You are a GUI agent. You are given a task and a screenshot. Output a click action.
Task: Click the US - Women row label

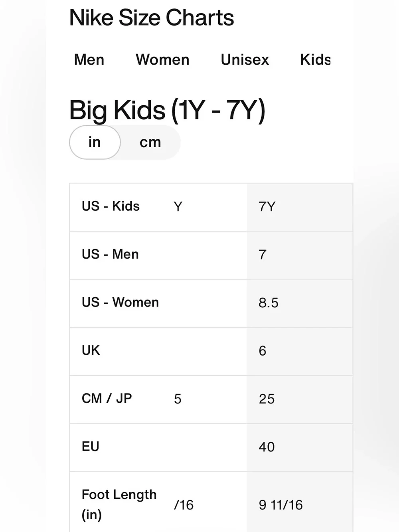[120, 303]
